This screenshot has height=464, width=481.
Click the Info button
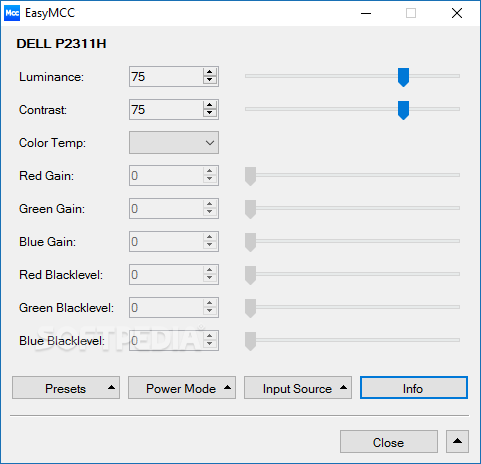click(414, 388)
